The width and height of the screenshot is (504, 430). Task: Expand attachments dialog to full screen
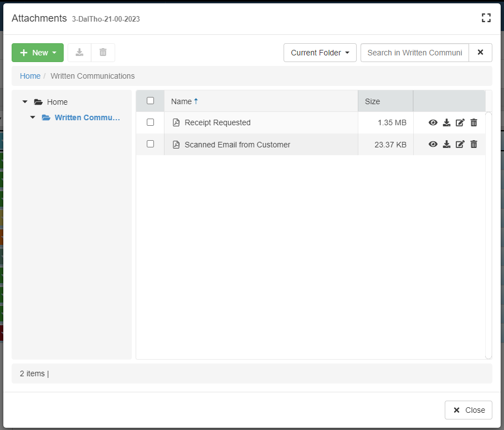point(486,18)
